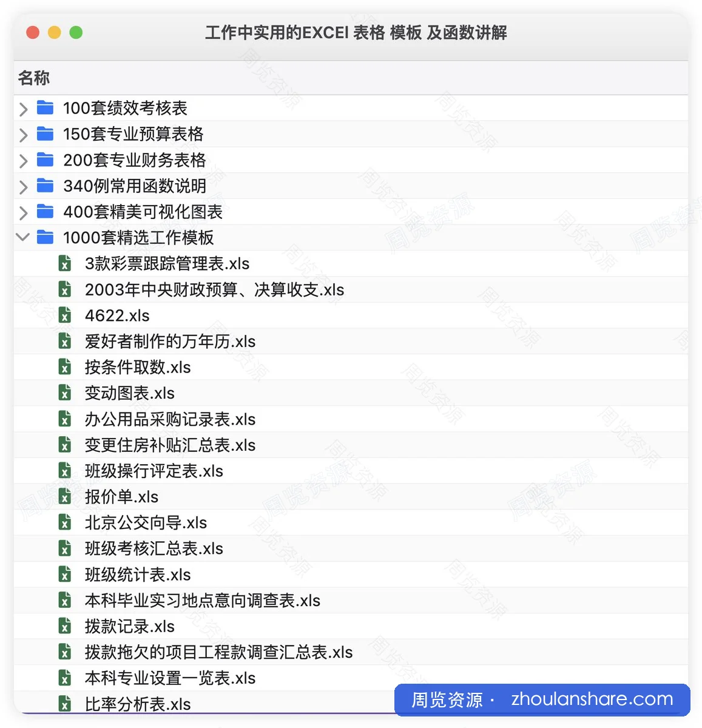
Task: Click the Excel icon of 北京公交向导.xls
Action: tap(64, 522)
